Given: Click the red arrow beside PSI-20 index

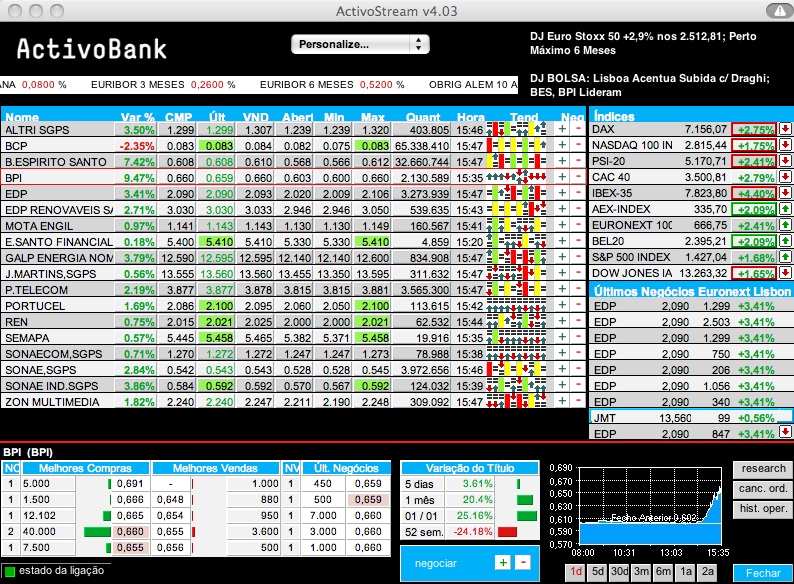Looking at the screenshot, I should pyautogui.click(x=785, y=161).
